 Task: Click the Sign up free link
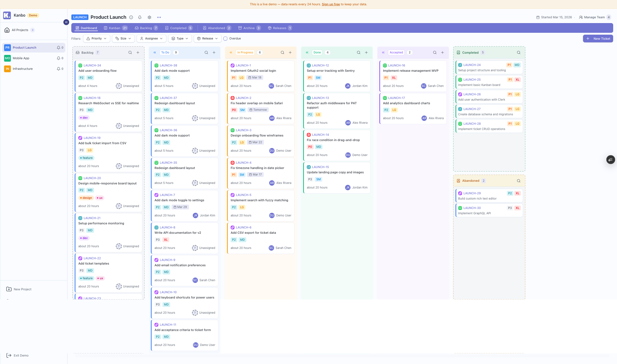pos(331,4)
